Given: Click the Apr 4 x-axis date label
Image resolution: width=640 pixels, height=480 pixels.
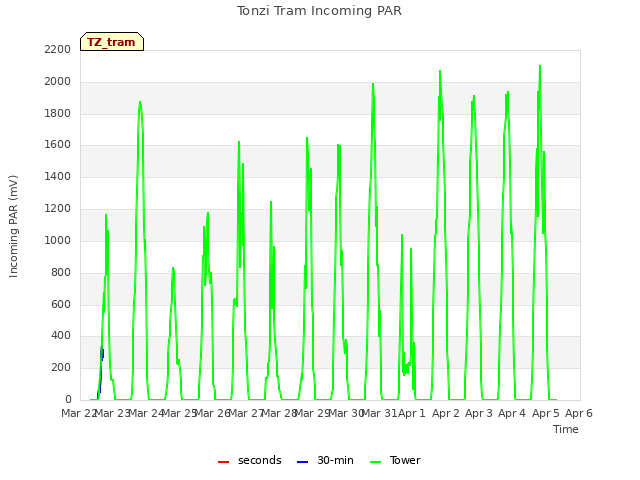Looking at the screenshot, I should tap(512, 413).
